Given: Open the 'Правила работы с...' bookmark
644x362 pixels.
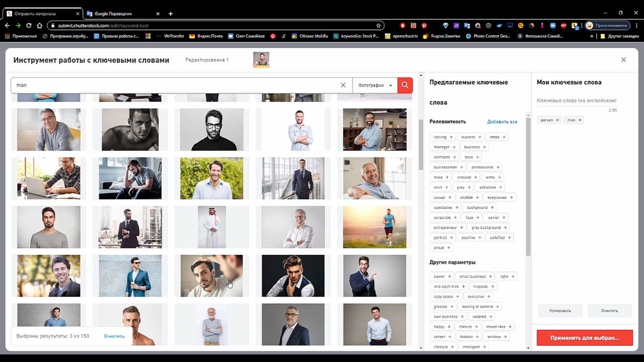Looking at the screenshot, I should tap(116, 36).
